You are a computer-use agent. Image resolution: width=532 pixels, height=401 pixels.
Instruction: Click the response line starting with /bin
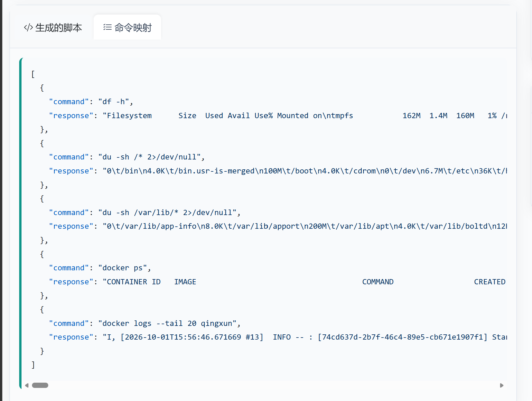point(278,171)
